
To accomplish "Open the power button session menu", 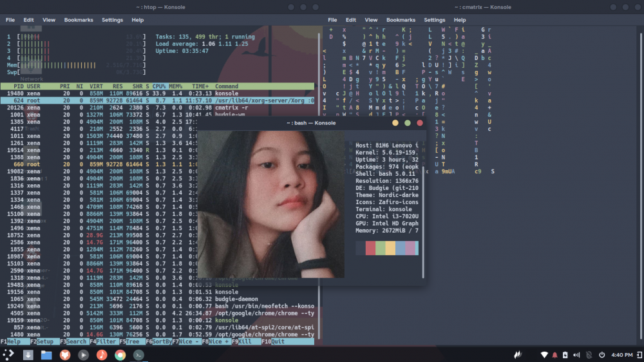I will pos(601,355).
